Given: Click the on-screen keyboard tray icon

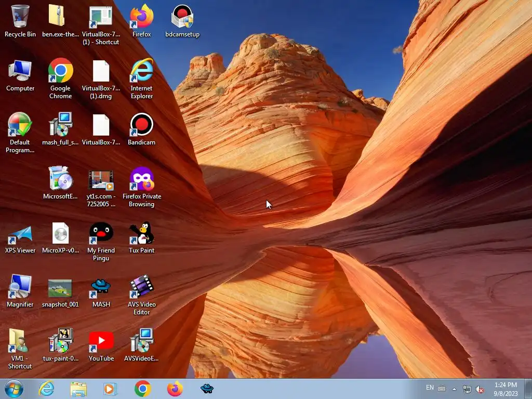Looking at the screenshot, I should 442,389.
